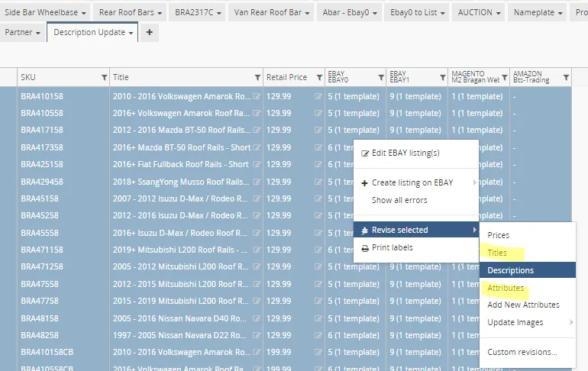Open Nameplate tab dropdown arrow
588x371 pixels.
coord(561,14)
